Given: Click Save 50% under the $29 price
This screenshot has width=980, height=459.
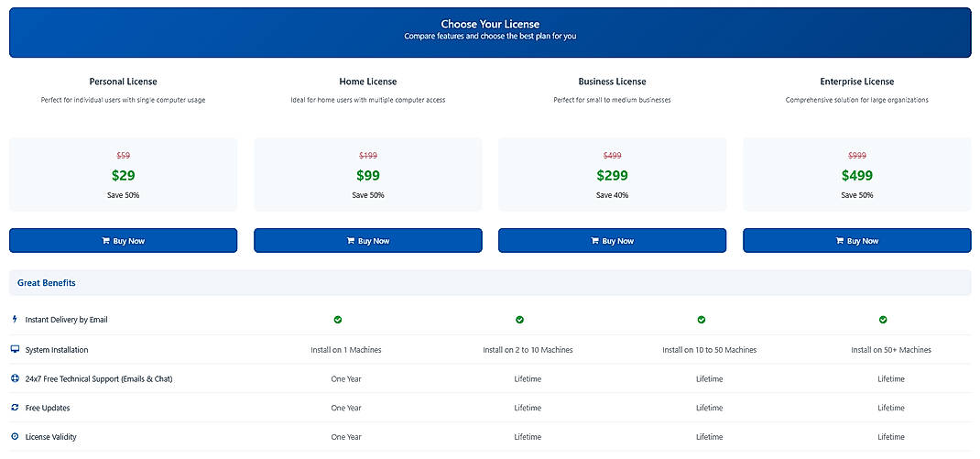Looking at the screenshot, I should coord(123,195).
